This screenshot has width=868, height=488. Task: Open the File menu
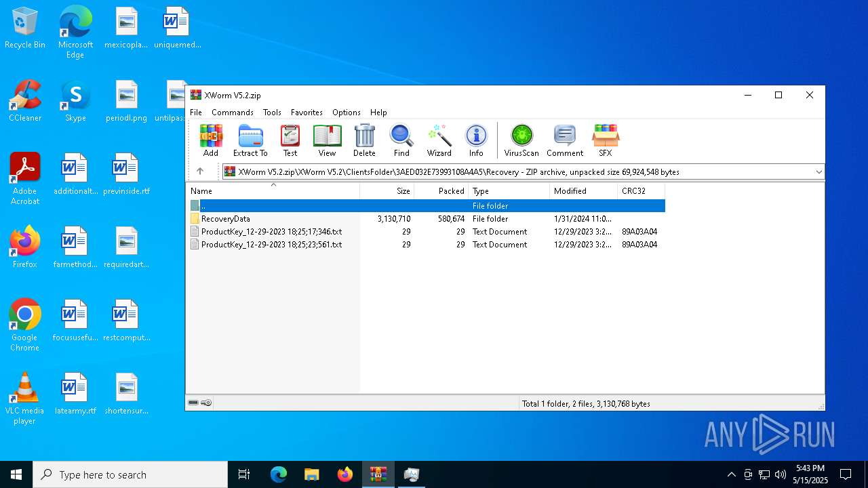coord(196,113)
